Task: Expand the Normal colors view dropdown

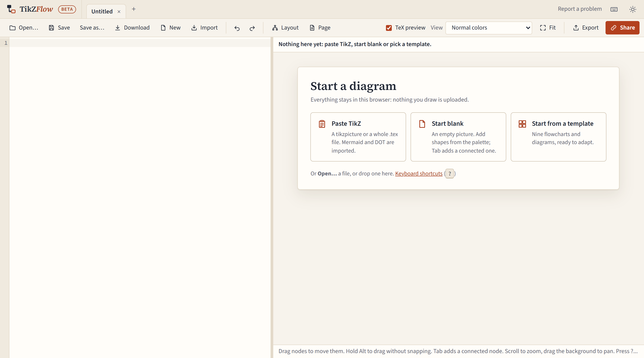Action: click(489, 28)
